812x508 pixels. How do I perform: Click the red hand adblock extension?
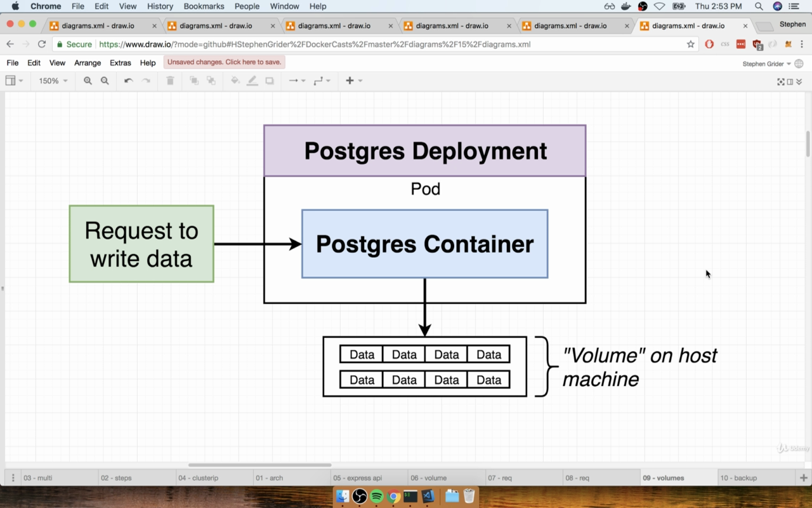click(709, 44)
